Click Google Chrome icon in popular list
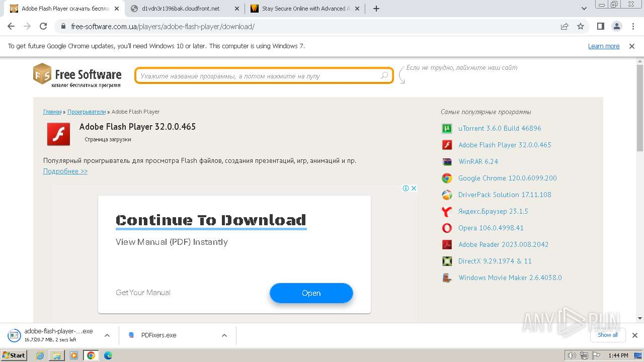 [447, 178]
